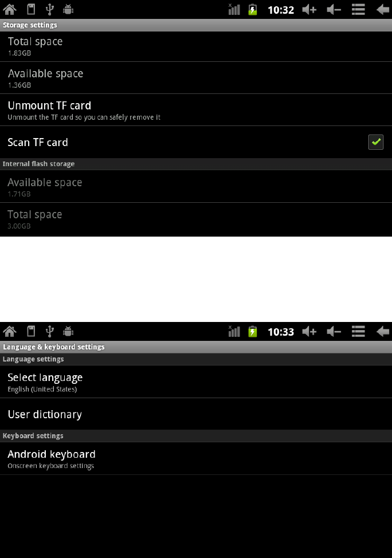Tap the Android debug icon in the top bar
The width and height of the screenshot is (392, 558).
[68, 9]
